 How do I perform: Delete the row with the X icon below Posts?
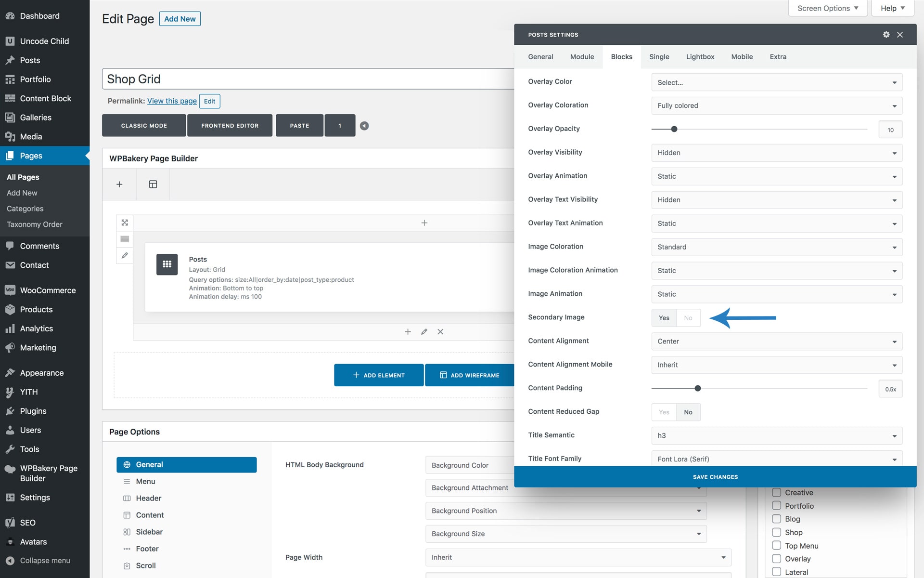point(440,332)
